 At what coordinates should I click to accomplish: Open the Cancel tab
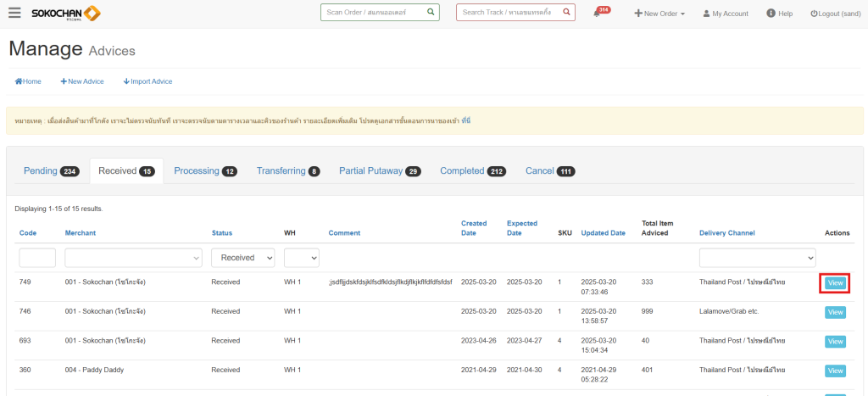click(550, 171)
